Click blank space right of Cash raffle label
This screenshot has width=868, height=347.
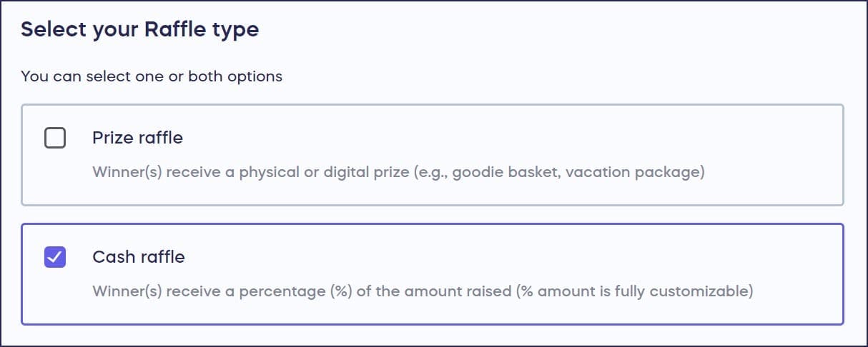500,257
